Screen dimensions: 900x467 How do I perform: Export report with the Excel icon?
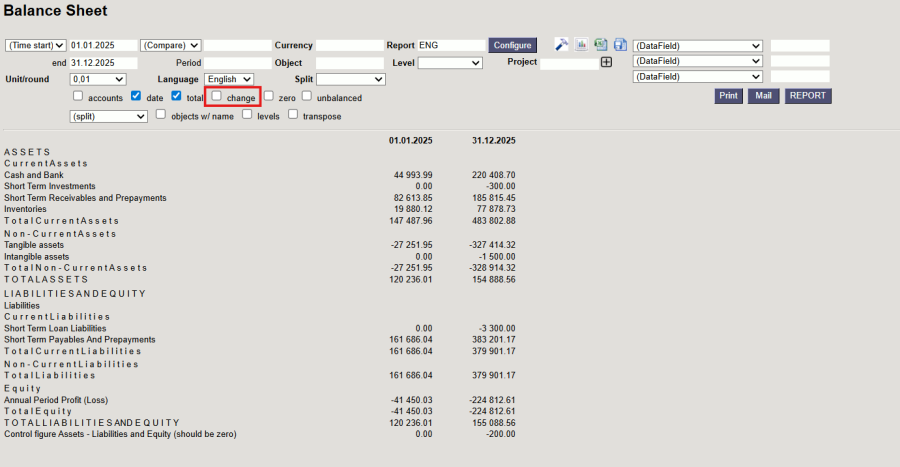tap(600, 45)
